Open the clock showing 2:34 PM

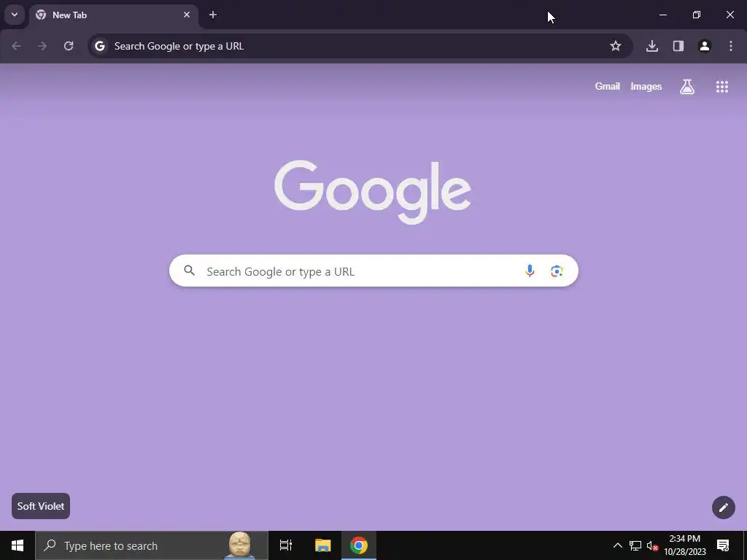click(x=684, y=545)
